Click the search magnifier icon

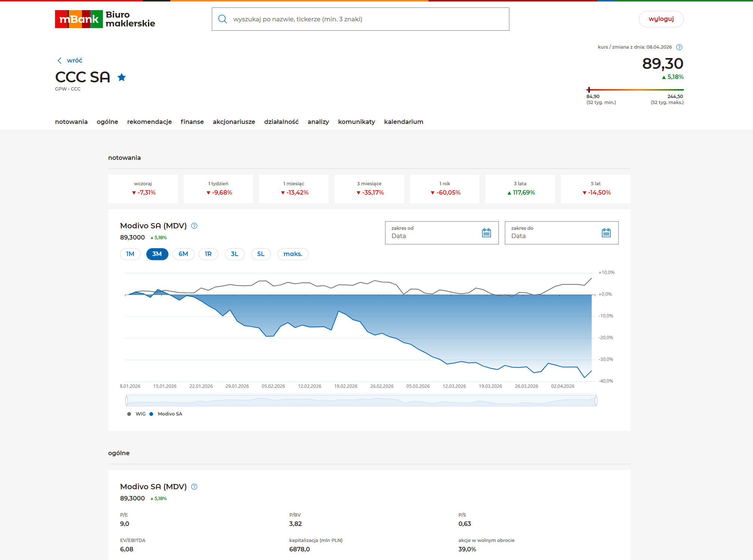(223, 19)
